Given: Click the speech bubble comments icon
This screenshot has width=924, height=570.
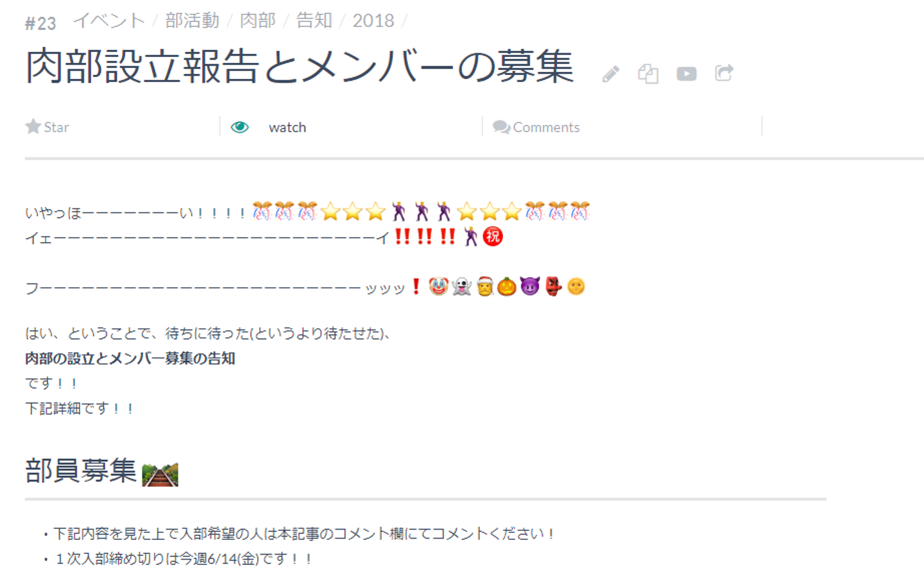Looking at the screenshot, I should 501,127.
